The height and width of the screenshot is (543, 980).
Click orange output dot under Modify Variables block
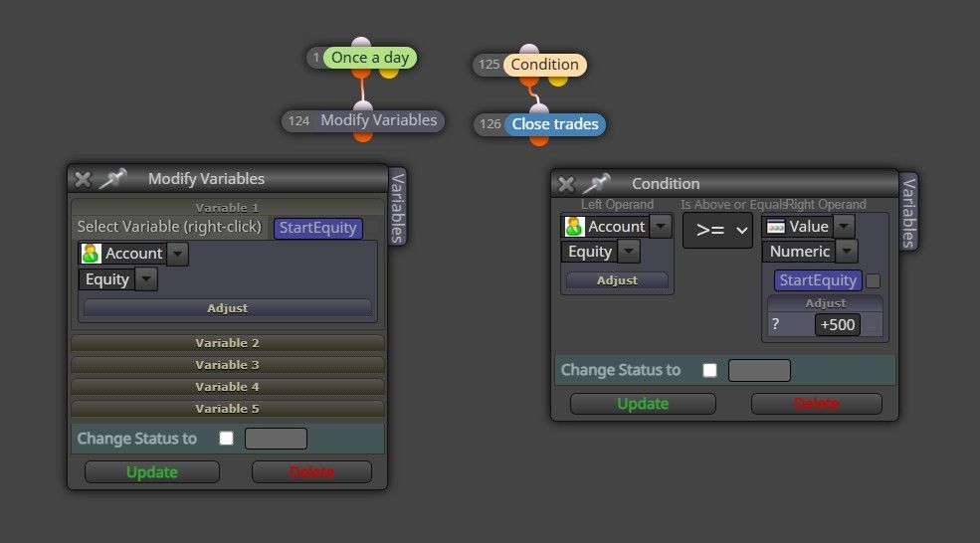(x=362, y=135)
